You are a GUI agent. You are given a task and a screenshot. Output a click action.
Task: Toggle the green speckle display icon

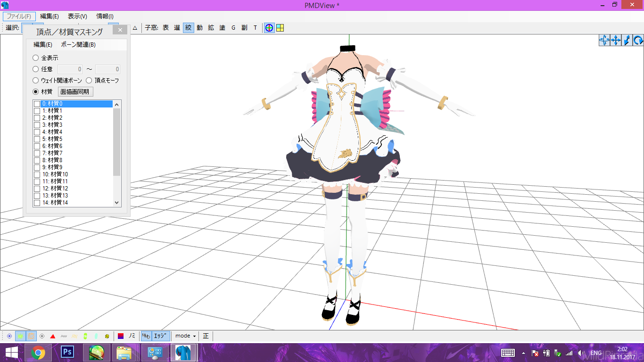pyautogui.click(x=20, y=336)
